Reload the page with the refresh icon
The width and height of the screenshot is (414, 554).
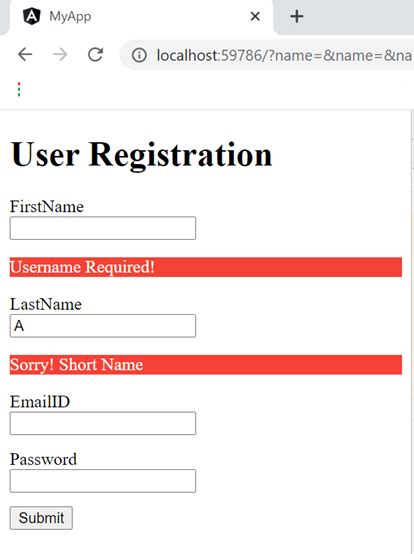pyautogui.click(x=95, y=55)
